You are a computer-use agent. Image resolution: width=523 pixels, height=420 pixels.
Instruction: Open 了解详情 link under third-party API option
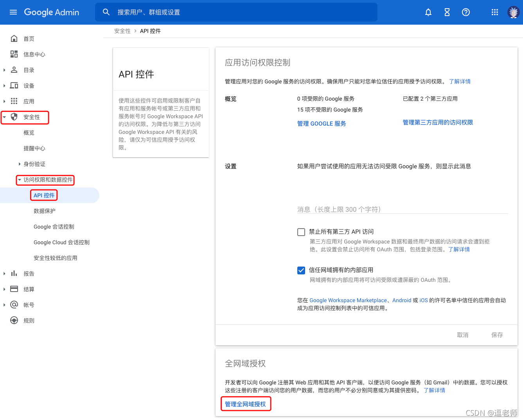click(x=459, y=249)
